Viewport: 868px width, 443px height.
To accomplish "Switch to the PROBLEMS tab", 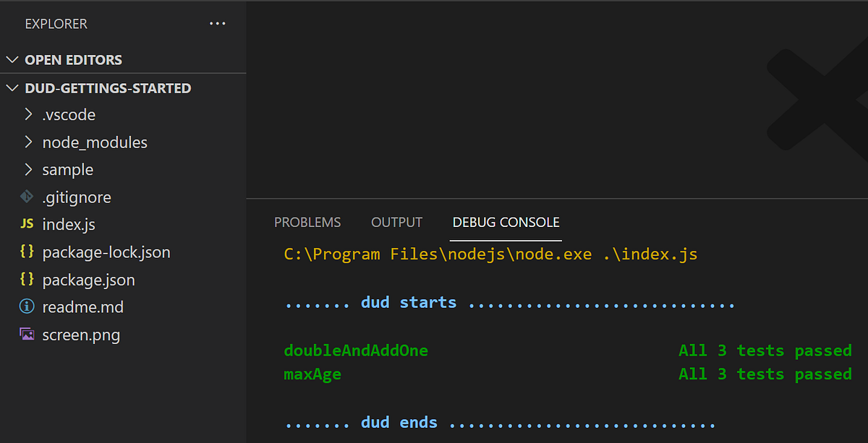I will pos(307,222).
